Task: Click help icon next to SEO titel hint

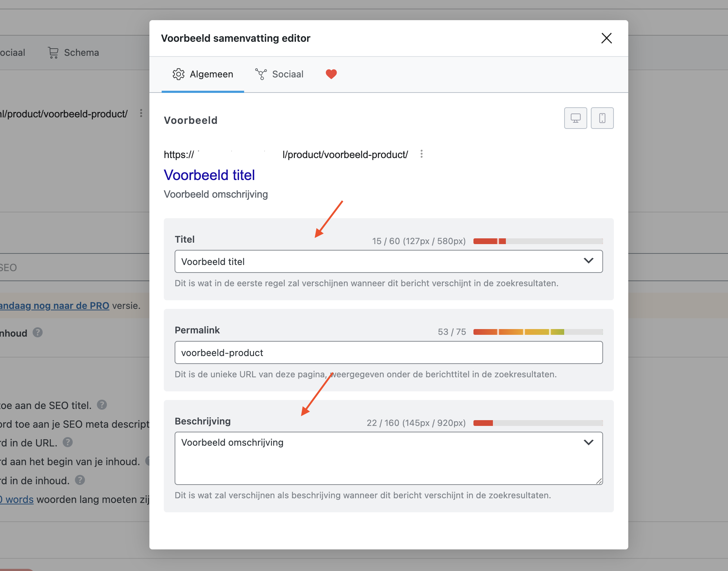Action: (102, 405)
